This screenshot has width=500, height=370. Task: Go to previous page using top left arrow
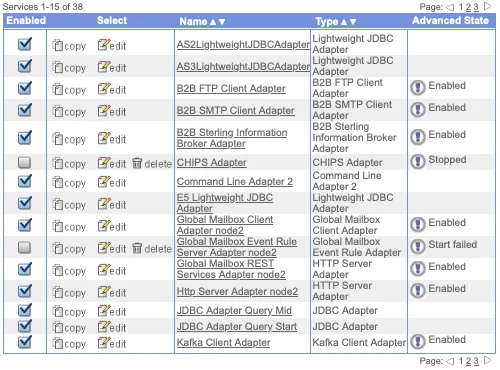[x=450, y=7]
